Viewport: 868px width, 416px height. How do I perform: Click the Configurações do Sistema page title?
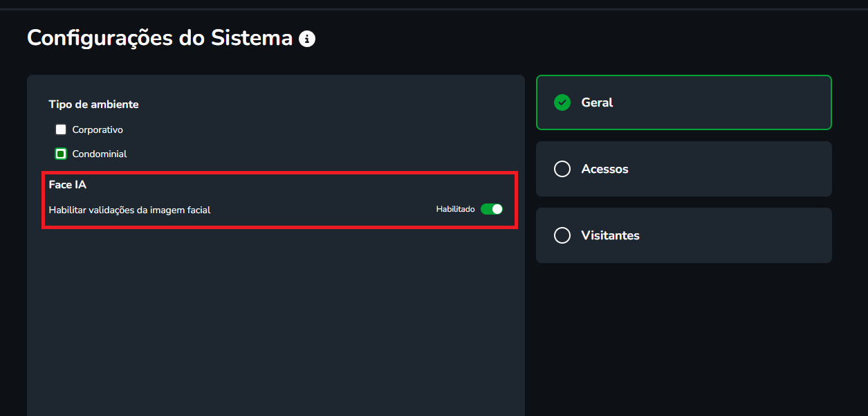point(160,38)
